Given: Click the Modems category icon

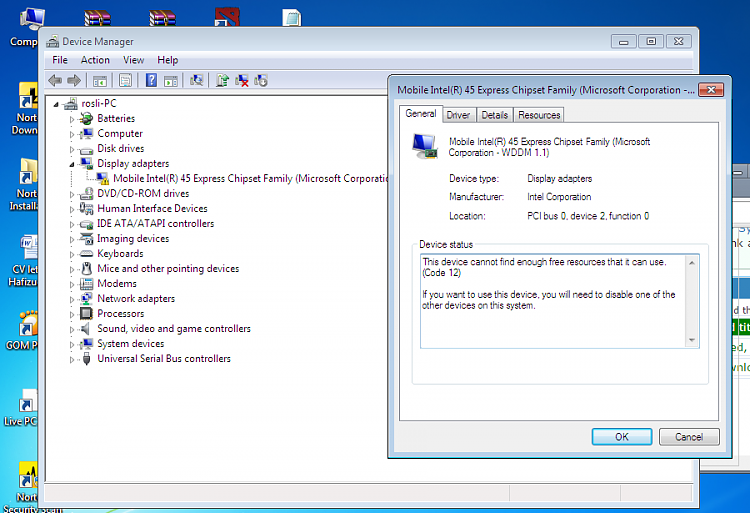Looking at the screenshot, I should 87,284.
